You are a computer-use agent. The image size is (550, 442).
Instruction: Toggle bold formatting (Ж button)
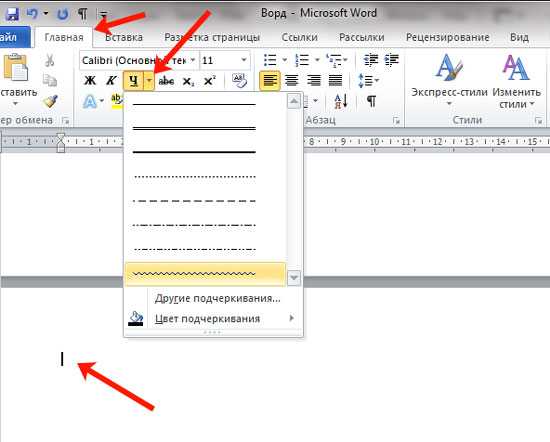click(x=90, y=81)
